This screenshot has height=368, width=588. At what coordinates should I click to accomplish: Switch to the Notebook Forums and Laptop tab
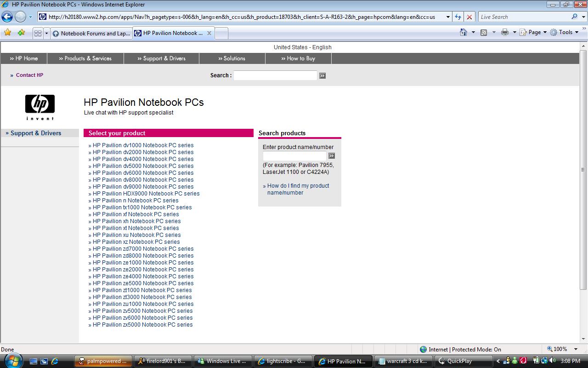pyautogui.click(x=91, y=33)
